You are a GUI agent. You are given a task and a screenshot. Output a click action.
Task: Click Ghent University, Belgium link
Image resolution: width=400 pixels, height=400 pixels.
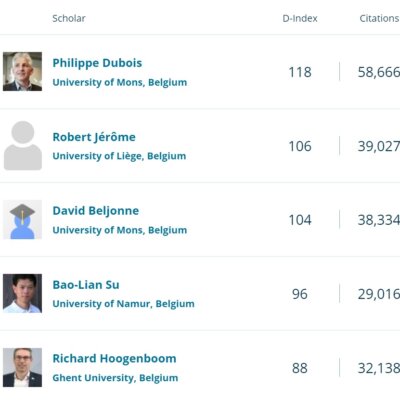pos(115,378)
